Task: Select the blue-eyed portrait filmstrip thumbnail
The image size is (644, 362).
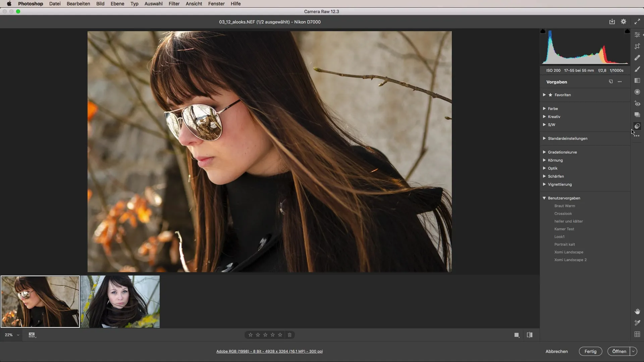Action: click(x=120, y=302)
